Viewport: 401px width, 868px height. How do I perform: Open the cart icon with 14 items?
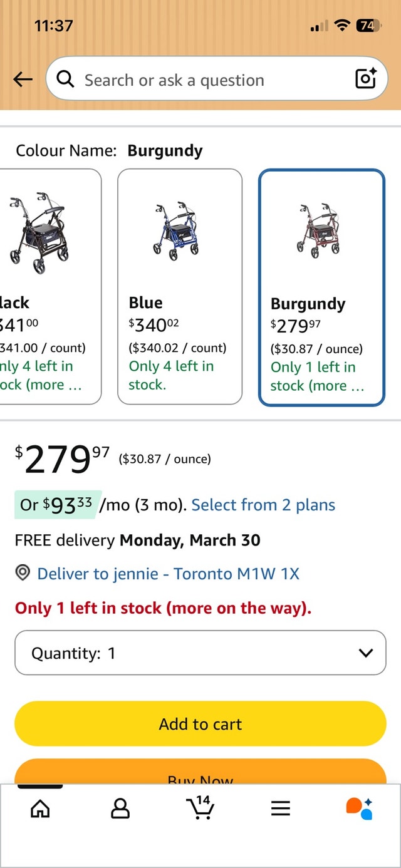(x=200, y=808)
